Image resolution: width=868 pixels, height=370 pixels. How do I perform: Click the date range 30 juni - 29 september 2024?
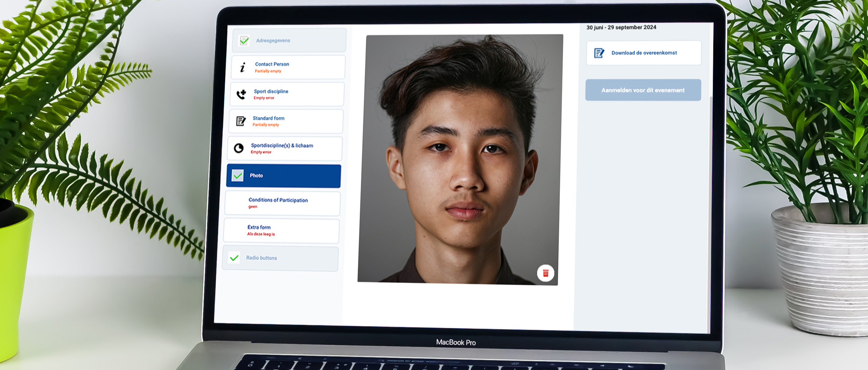(x=621, y=27)
